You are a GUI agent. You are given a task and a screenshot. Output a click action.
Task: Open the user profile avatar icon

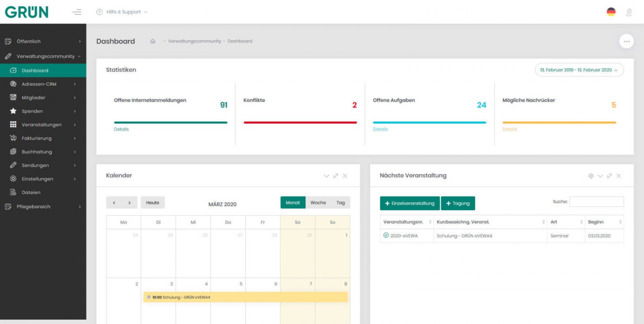tap(629, 13)
